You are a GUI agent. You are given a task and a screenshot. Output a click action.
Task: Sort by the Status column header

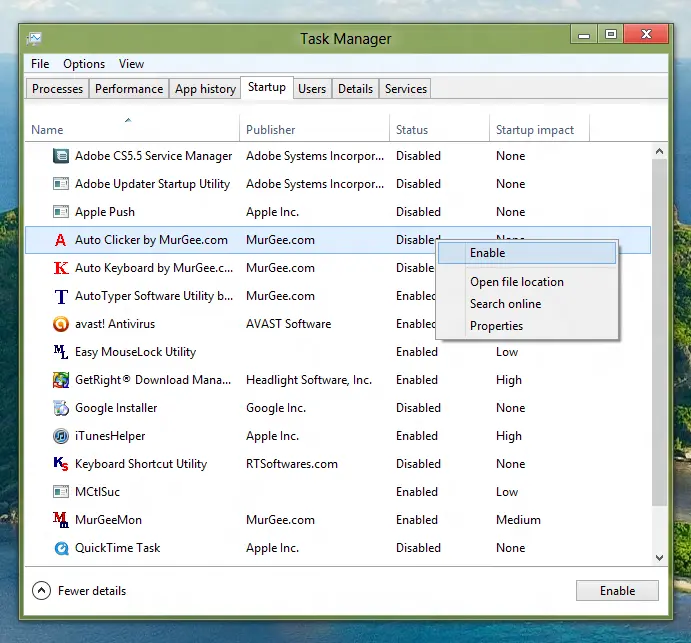tap(439, 129)
